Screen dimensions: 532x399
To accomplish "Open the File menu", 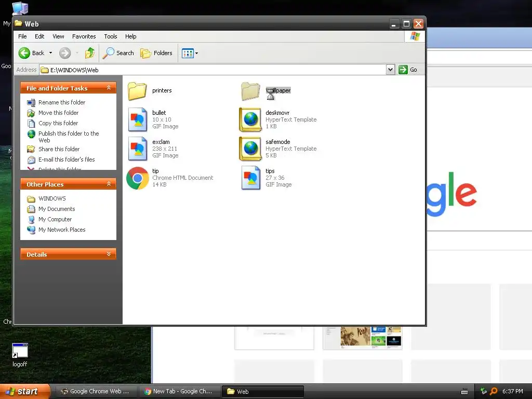I will coord(22,36).
